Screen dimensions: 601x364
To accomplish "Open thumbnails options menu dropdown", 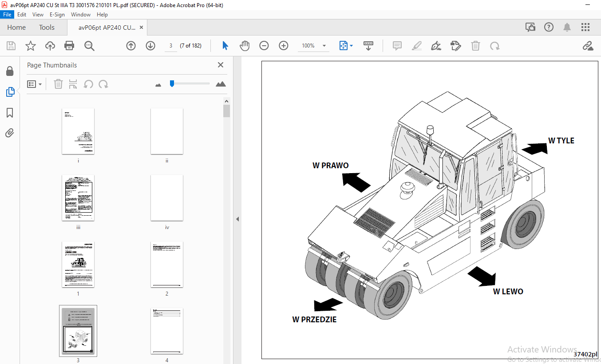I will point(35,84).
